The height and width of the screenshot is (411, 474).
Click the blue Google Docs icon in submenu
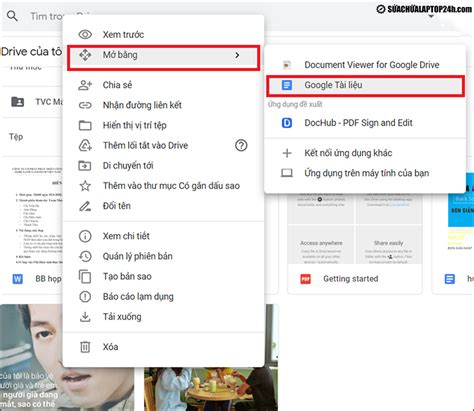click(x=287, y=85)
